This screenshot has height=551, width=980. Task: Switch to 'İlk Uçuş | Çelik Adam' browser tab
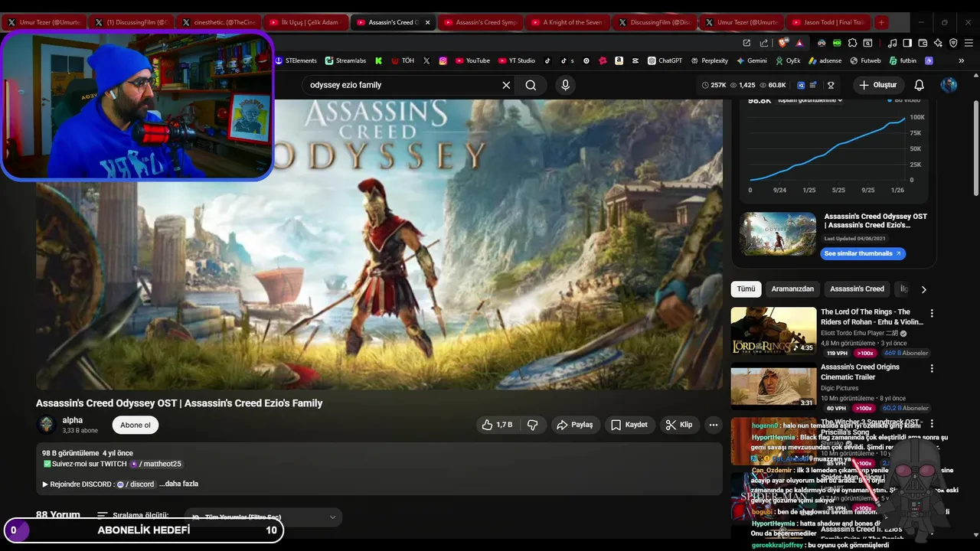coord(305,22)
